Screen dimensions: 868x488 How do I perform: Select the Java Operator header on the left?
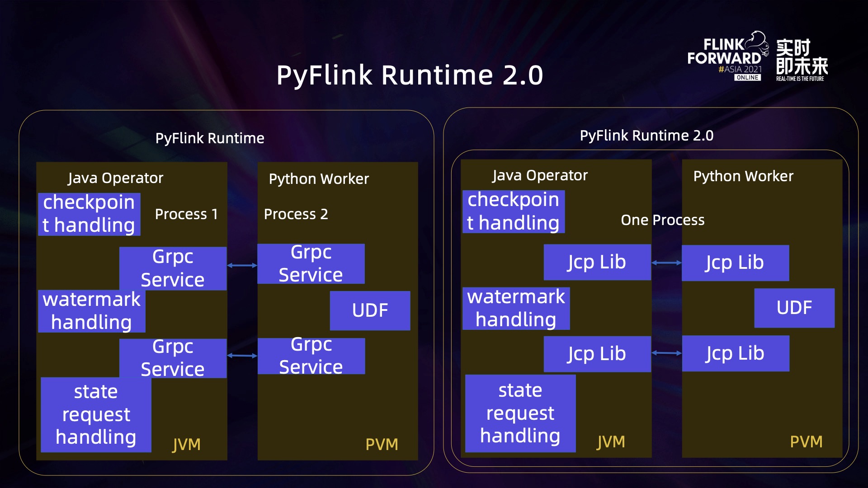tap(116, 178)
